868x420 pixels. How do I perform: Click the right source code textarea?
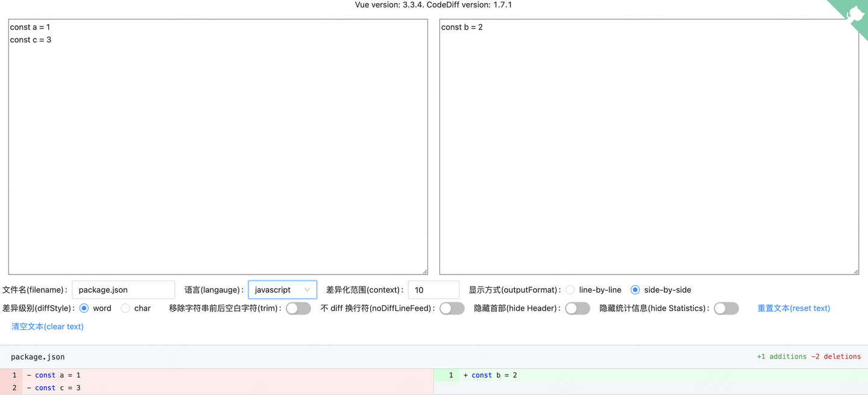(648, 145)
